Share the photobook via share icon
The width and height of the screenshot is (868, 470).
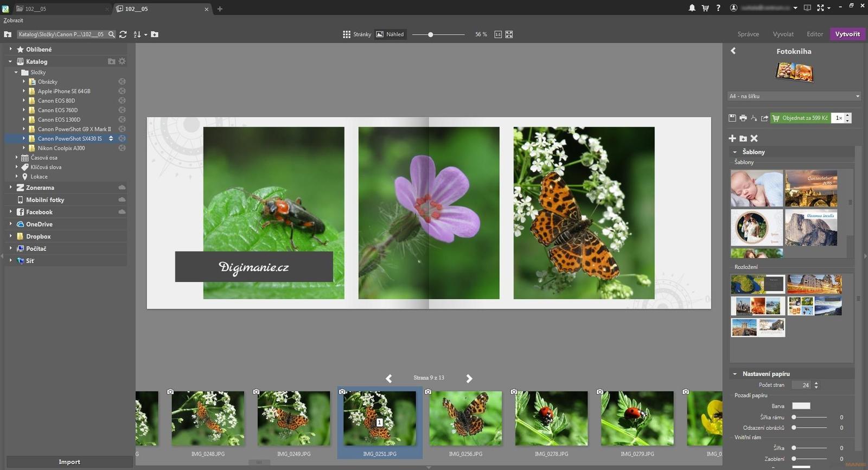pos(764,118)
